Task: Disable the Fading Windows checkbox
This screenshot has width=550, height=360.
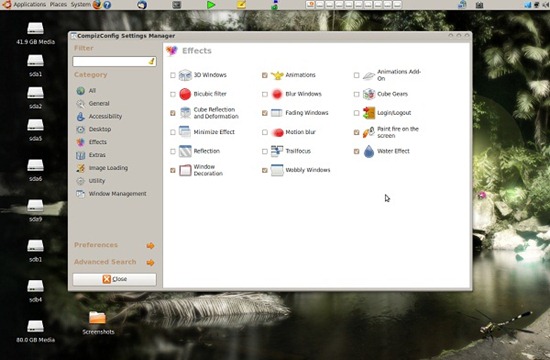Action: [x=264, y=113]
